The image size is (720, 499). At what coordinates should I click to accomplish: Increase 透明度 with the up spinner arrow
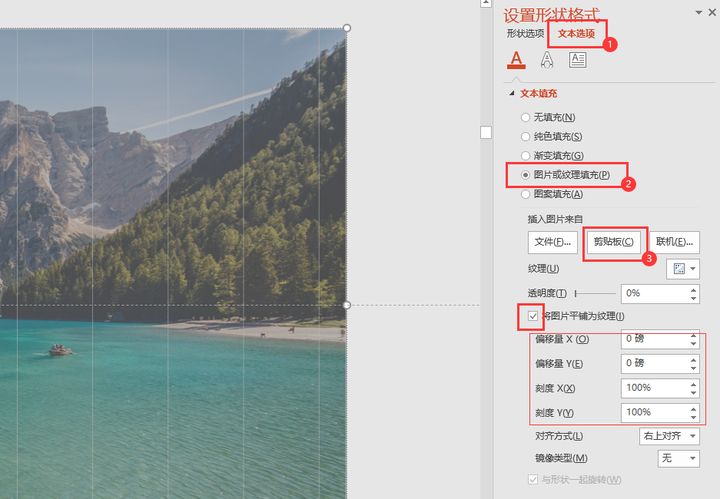(x=693, y=289)
